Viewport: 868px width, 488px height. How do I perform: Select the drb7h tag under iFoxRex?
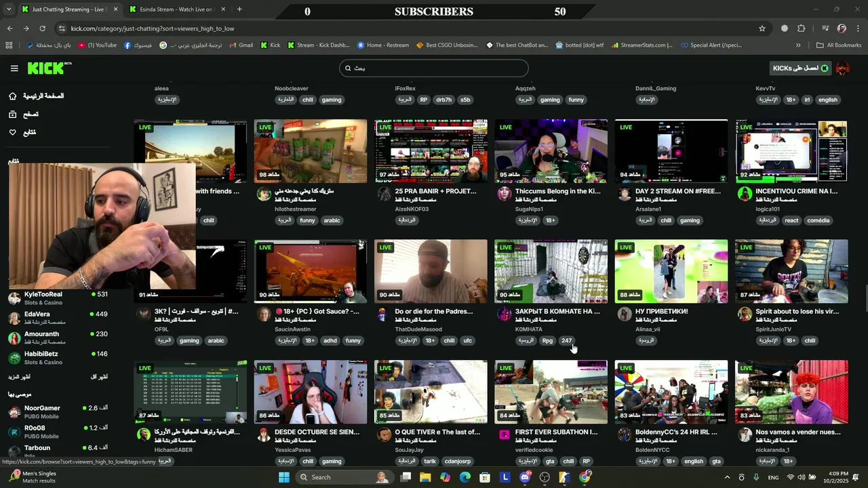[x=443, y=100]
